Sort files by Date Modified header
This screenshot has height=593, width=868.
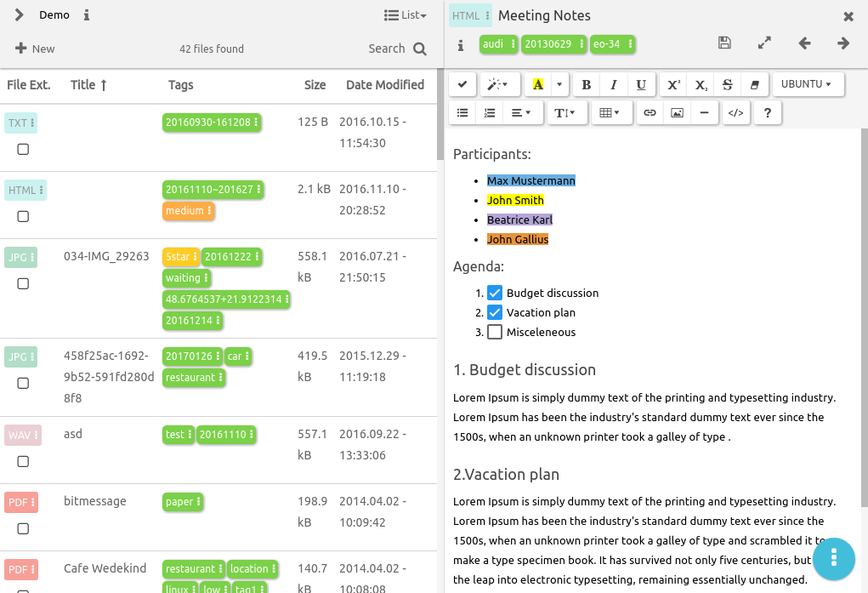384,85
